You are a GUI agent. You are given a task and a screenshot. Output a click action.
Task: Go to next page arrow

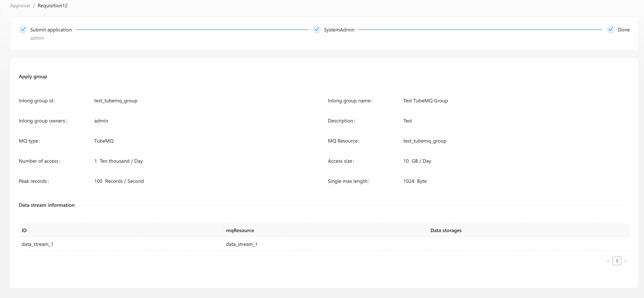tap(625, 261)
